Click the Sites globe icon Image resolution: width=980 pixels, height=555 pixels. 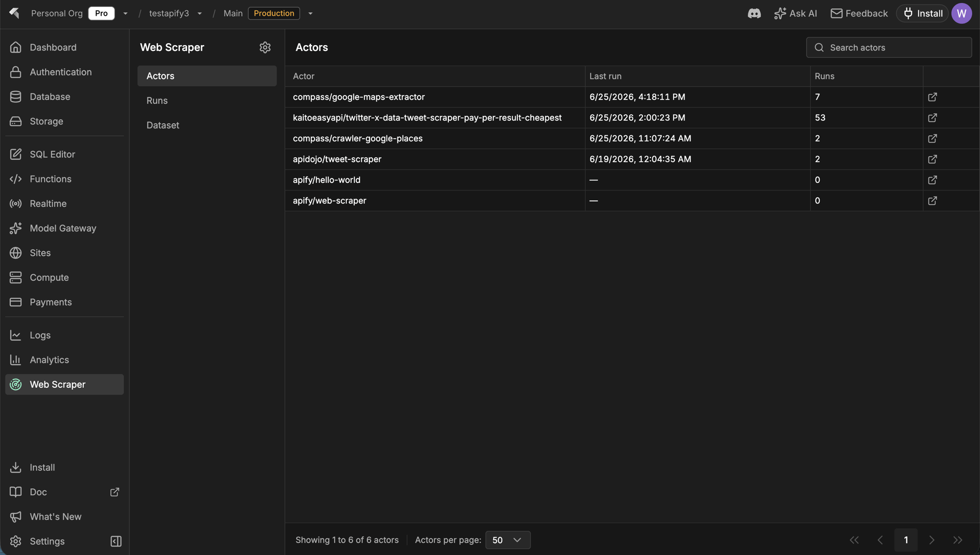[x=16, y=253]
